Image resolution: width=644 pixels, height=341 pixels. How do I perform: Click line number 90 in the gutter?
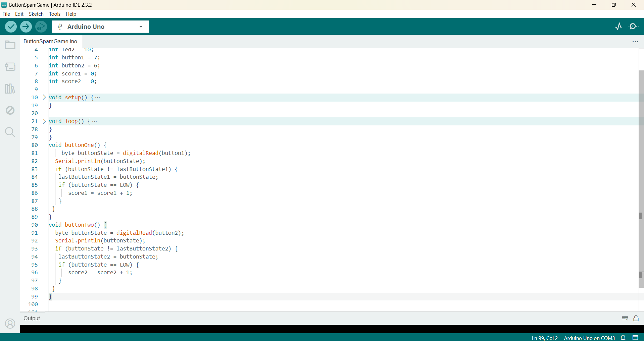[35, 225]
